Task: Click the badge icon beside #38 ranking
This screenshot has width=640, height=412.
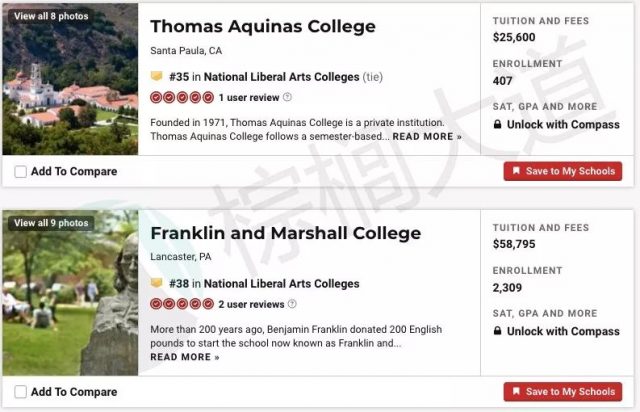Action: pos(156,284)
